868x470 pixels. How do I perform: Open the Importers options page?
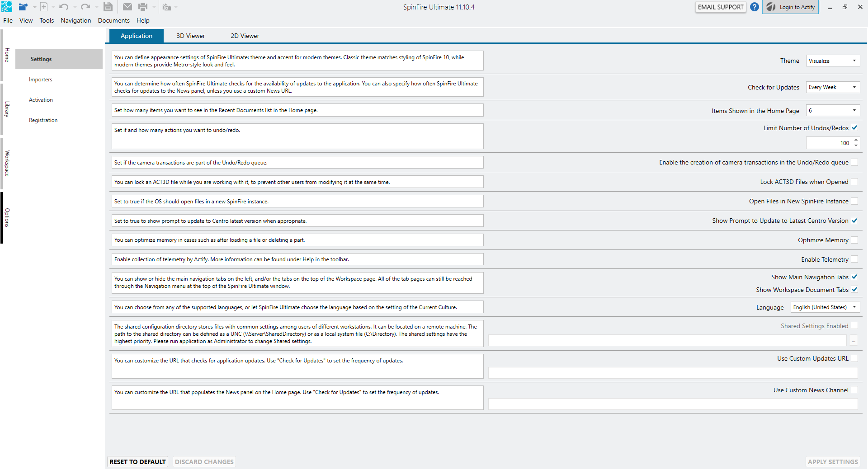coord(59,80)
